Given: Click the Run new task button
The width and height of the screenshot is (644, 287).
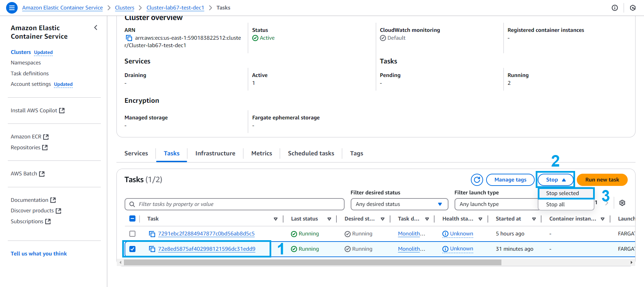Looking at the screenshot, I should point(602,180).
